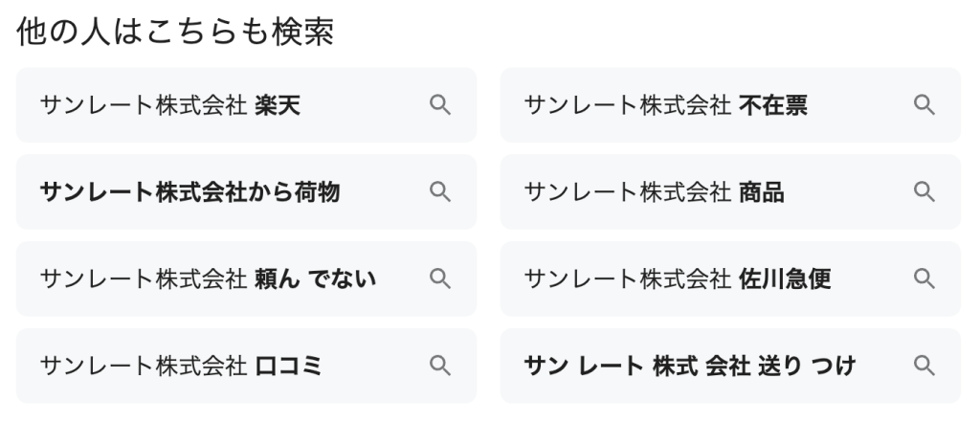Select the サンレート株式会社から荷物 related search
This screenshot has width=980, height=423.
tap(189, 192)
